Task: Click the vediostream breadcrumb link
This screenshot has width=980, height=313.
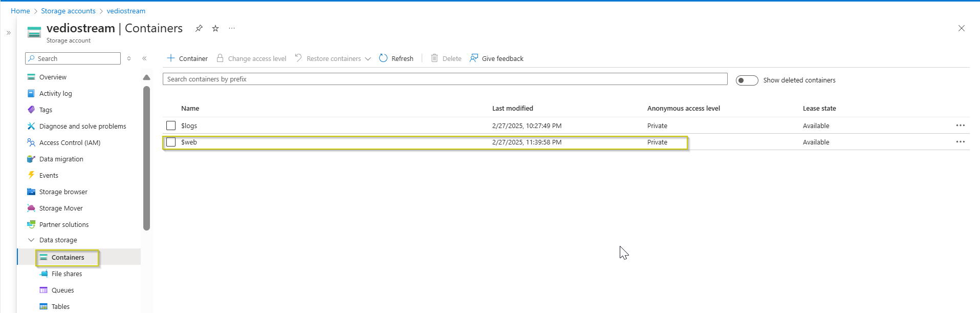Action: click(x=126, y=11)
